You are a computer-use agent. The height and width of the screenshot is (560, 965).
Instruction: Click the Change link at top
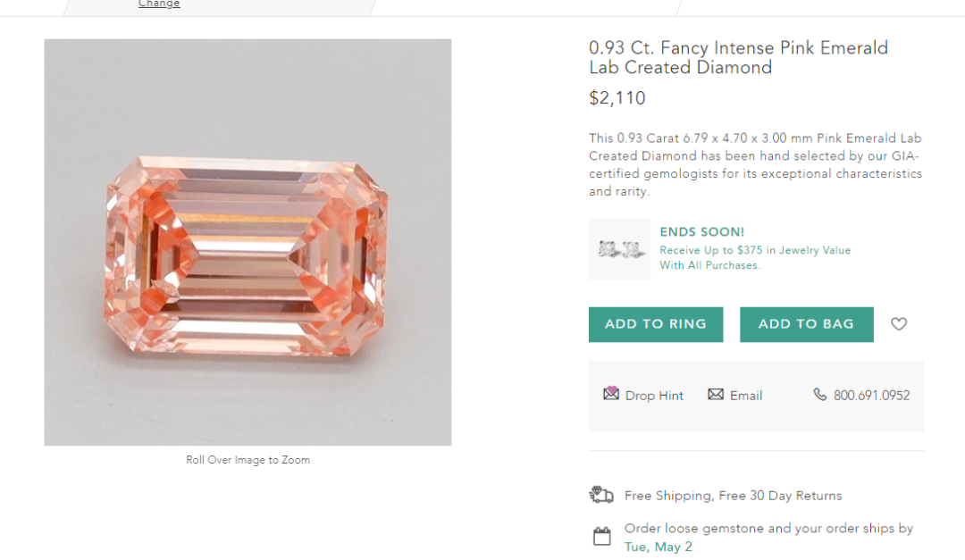159,4
